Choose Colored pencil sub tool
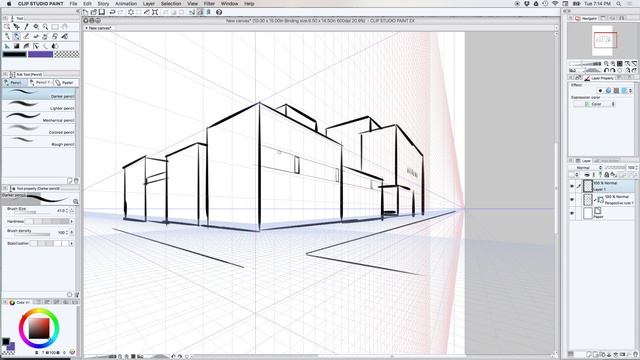 (x=39, y=130)
